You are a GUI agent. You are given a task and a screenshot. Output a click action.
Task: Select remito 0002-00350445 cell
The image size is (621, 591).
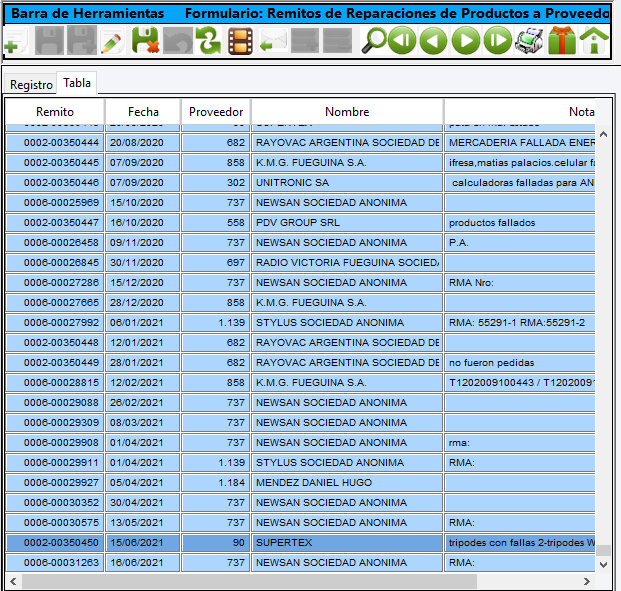55,162
